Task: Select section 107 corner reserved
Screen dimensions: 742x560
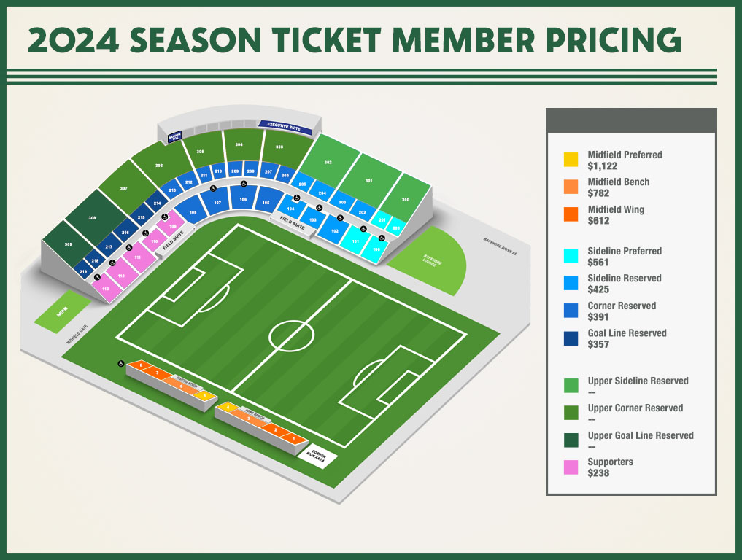Action: [217, 203]
